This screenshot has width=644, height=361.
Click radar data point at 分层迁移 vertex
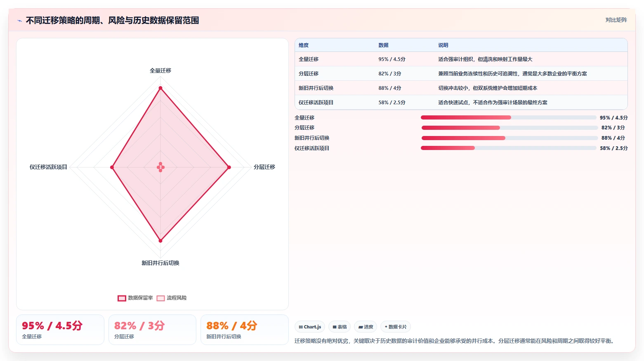click(229, 167)
